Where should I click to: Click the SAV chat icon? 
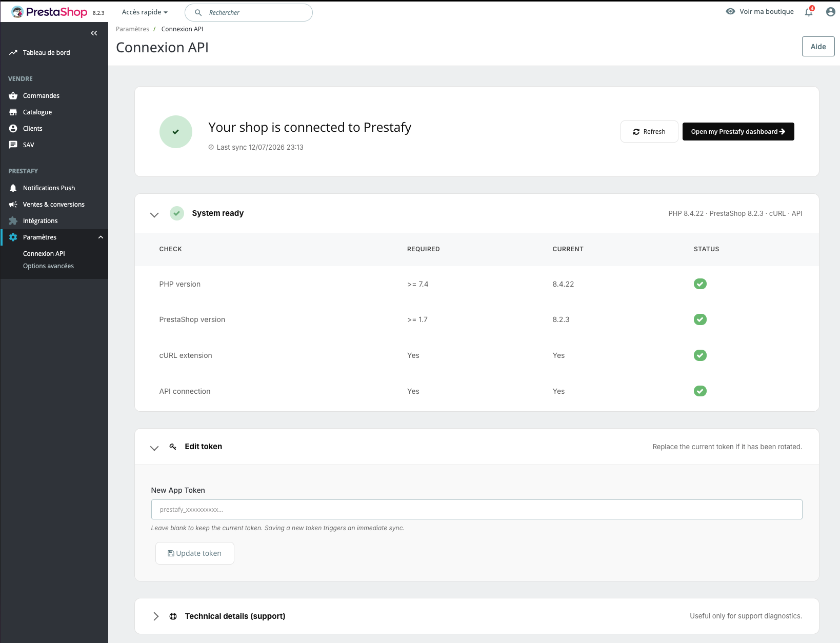13,145
